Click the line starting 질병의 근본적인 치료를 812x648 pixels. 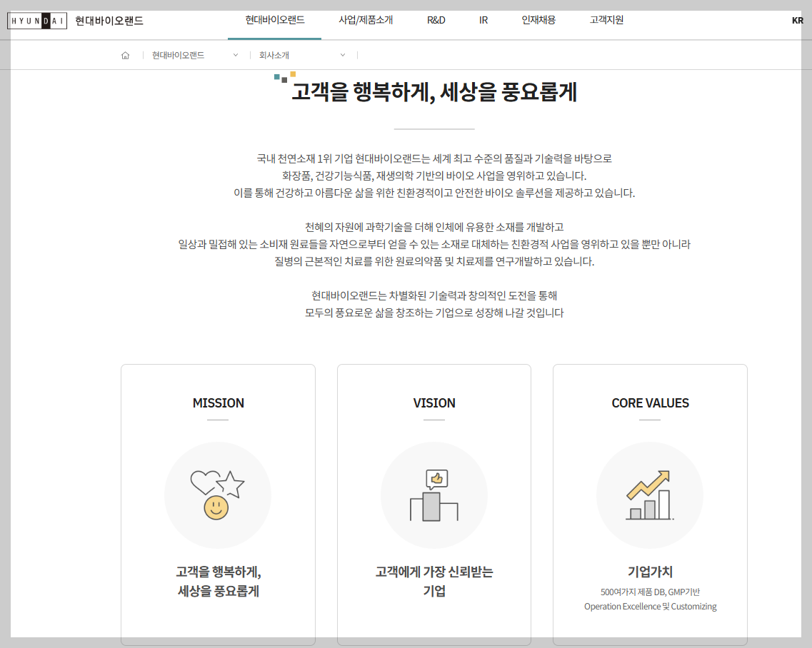click(x=434, y=261)
